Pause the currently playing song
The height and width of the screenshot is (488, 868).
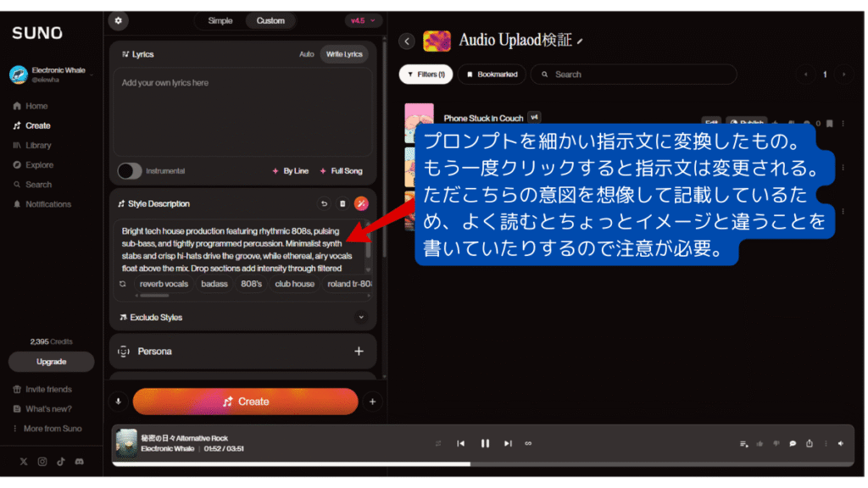coord(485,444)
